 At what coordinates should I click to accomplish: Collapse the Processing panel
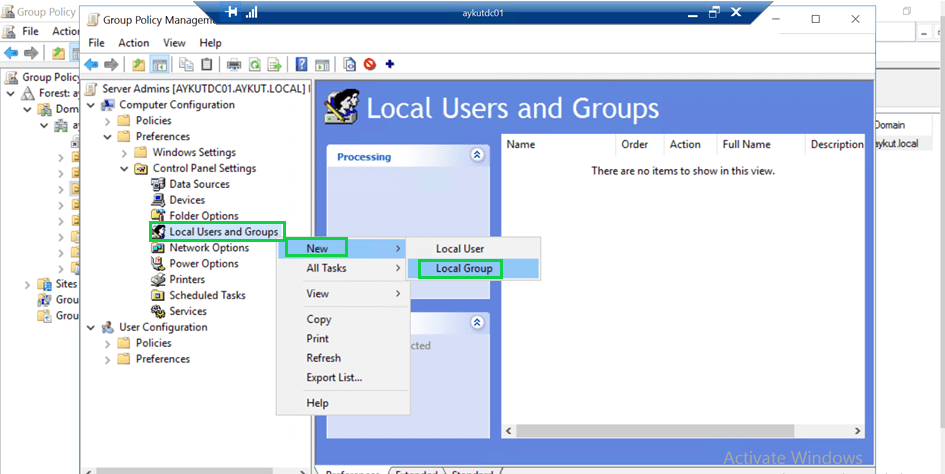tap(477, 156)
